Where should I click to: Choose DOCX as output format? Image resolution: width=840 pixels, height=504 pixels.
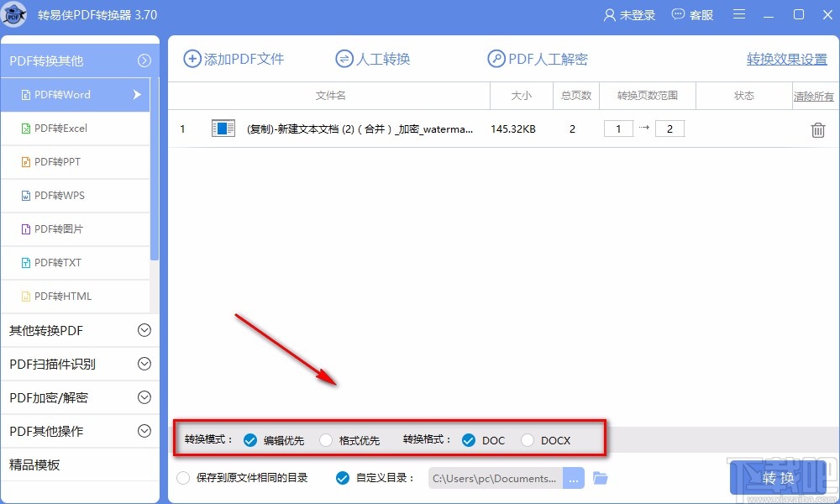(x=528, y=439)
